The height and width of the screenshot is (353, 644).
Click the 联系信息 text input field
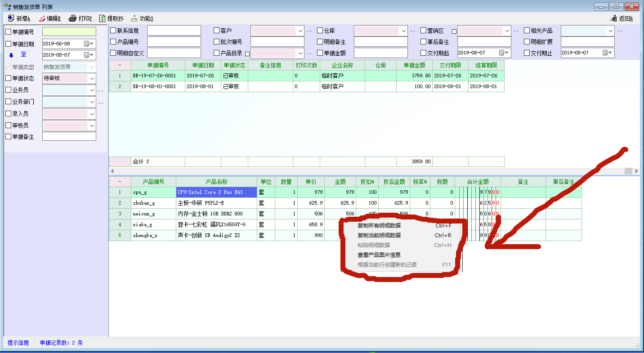click(x=174, y=31)
